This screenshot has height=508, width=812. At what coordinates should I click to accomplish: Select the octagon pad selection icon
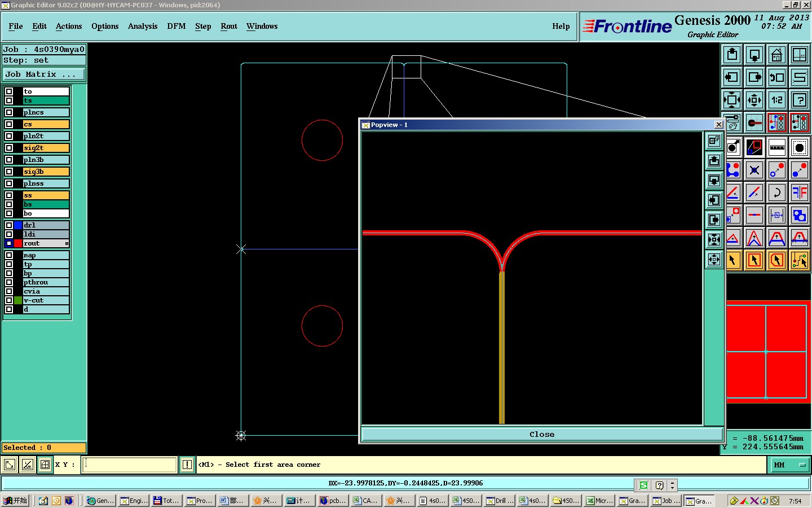800,147
